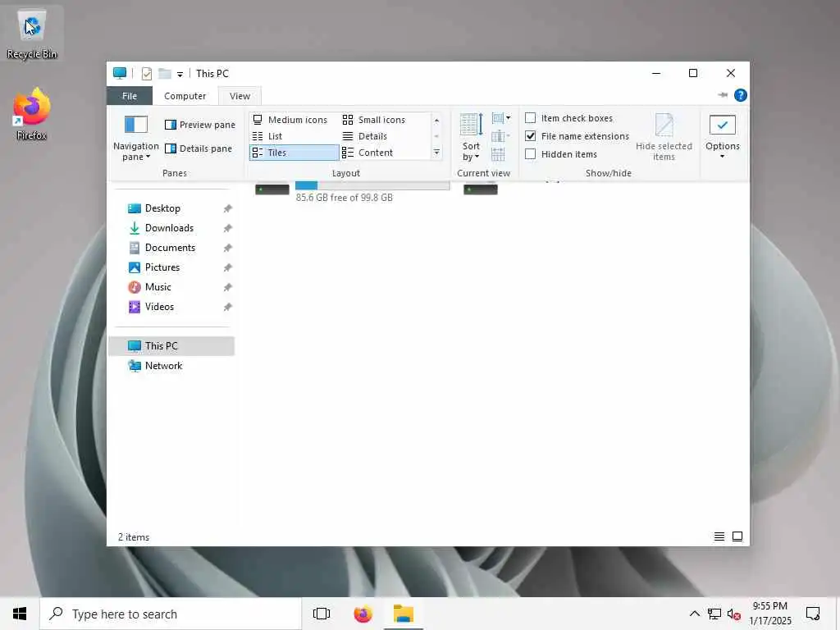Click the New folder quick access icon

[x=165, y=73]
